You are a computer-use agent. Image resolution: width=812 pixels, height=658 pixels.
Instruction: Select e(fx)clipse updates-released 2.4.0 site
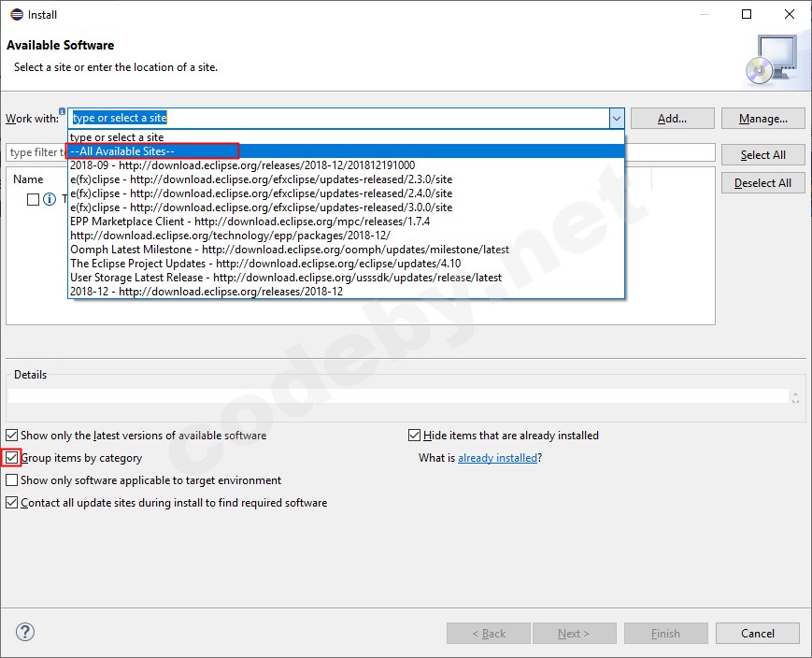tap(346, 193)
